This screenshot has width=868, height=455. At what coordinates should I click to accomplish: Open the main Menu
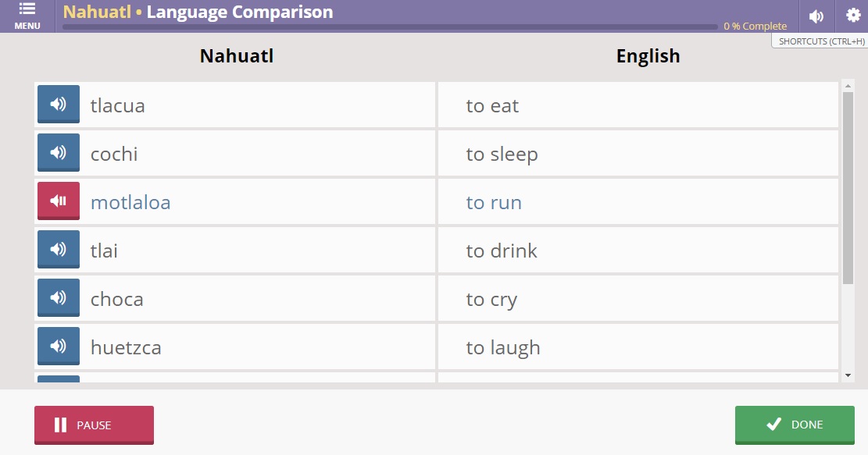point(27,16)
